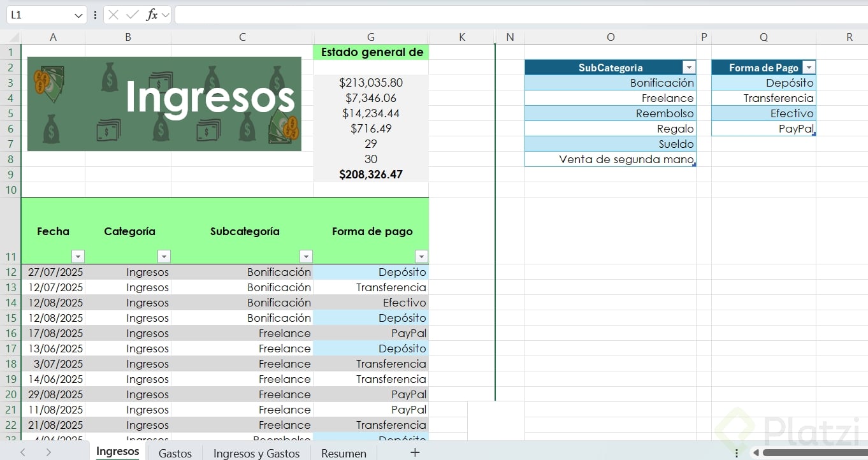
Task: Select the Ingresos banner image
Action: 164,104
